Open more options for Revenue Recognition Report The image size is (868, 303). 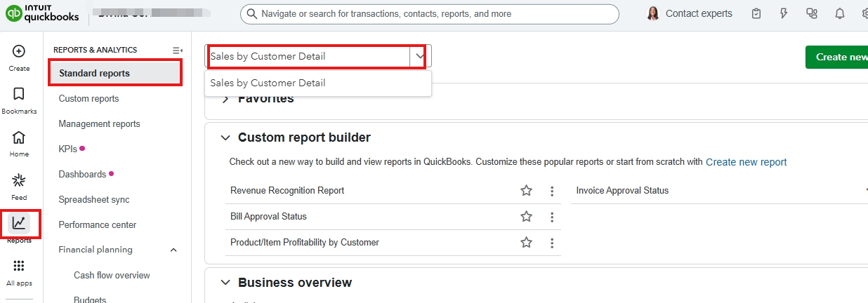[x=552, y=191]
